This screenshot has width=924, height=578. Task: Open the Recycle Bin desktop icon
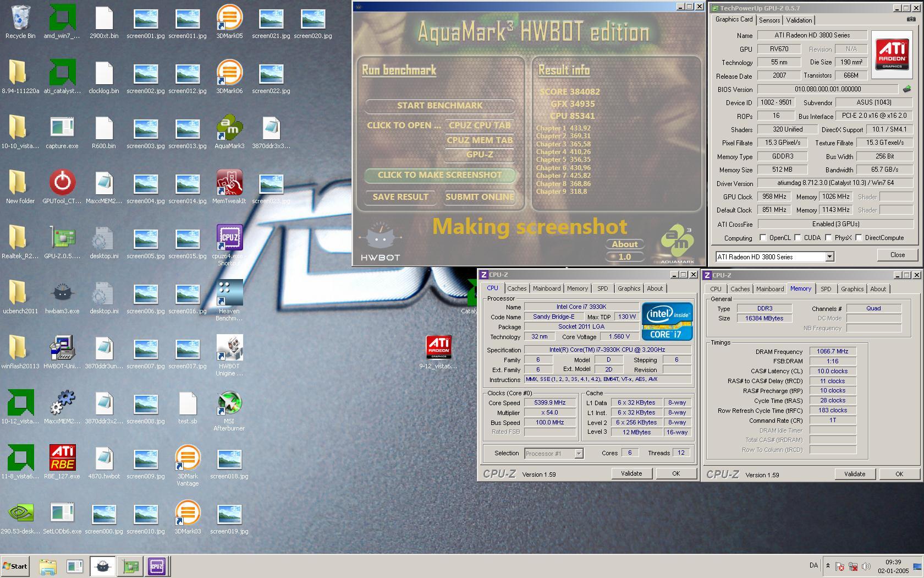20,22
